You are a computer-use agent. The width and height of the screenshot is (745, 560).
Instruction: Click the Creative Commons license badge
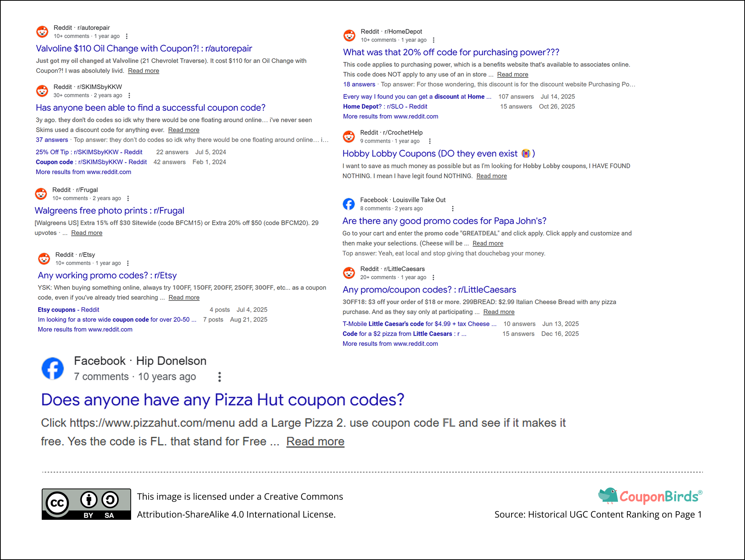pos(85,504)
